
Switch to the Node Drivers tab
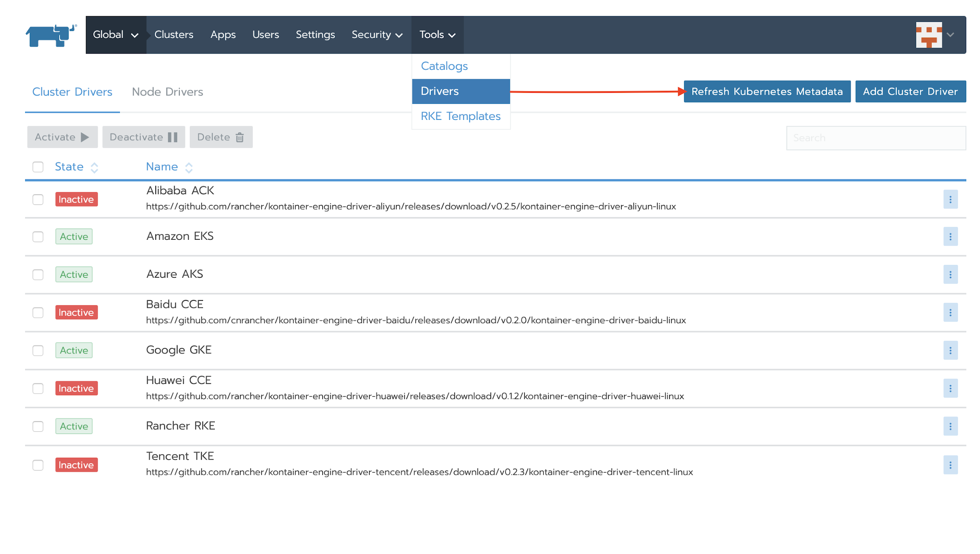(x=167, y=92)
